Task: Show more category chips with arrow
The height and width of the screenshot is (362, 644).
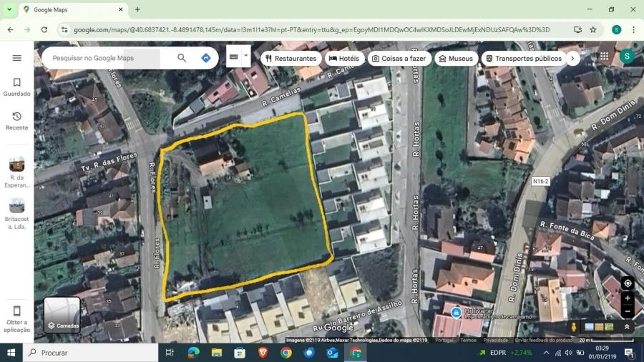Action: click(572, 58)
